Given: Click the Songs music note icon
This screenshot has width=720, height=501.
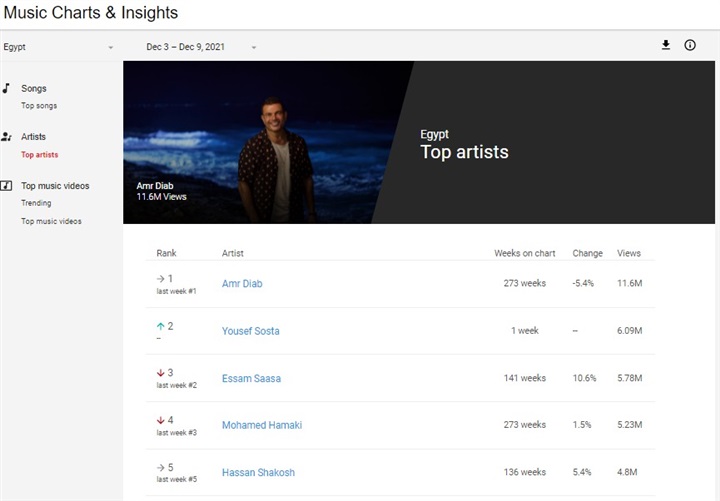Looking at the screenshot, I should coord(6,89).
